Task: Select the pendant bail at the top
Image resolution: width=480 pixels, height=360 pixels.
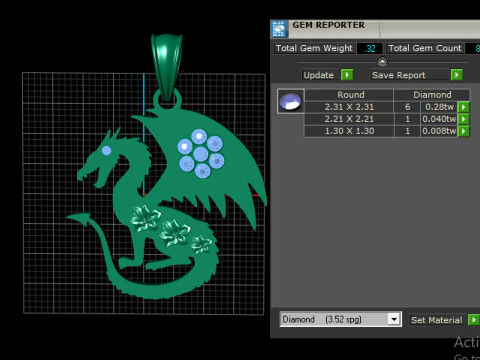Action: click(167, 67)
